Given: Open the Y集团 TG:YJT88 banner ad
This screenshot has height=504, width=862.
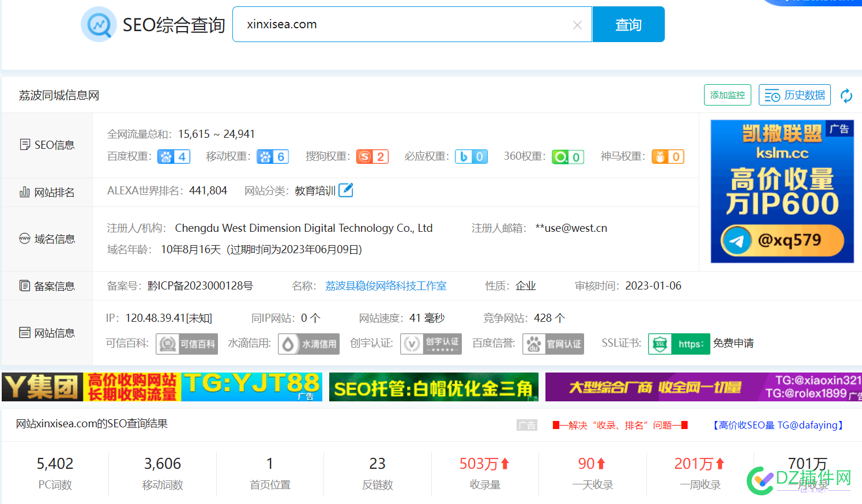Looking at the screenshot, I should pyautogui.click(x=162, y=386).
